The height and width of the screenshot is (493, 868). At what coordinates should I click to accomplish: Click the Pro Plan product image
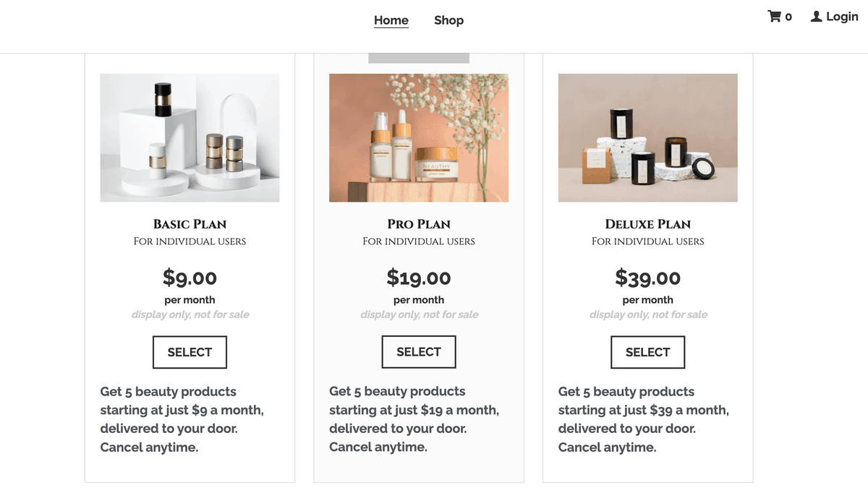[x=419, y=137]
